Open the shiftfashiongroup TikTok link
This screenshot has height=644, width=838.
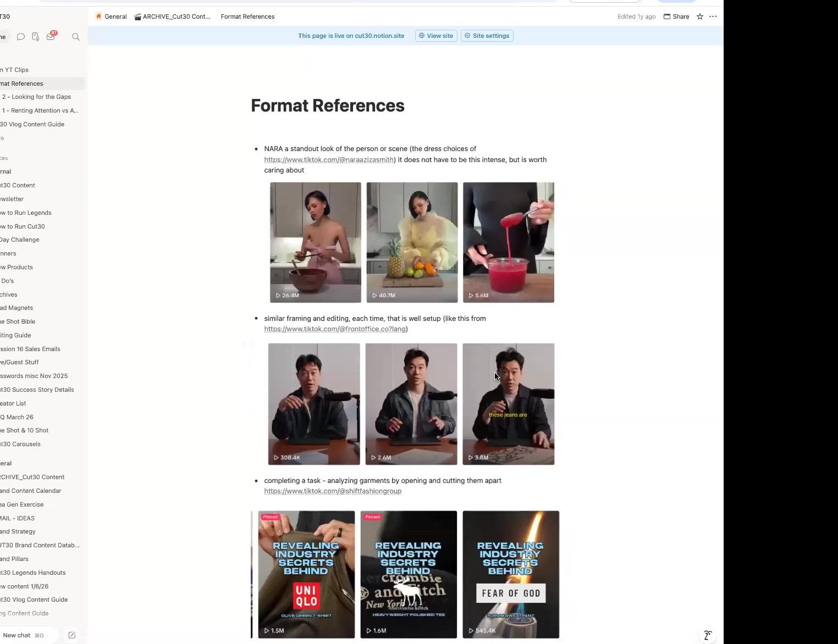pyautogui.click(x=333, y=491)
